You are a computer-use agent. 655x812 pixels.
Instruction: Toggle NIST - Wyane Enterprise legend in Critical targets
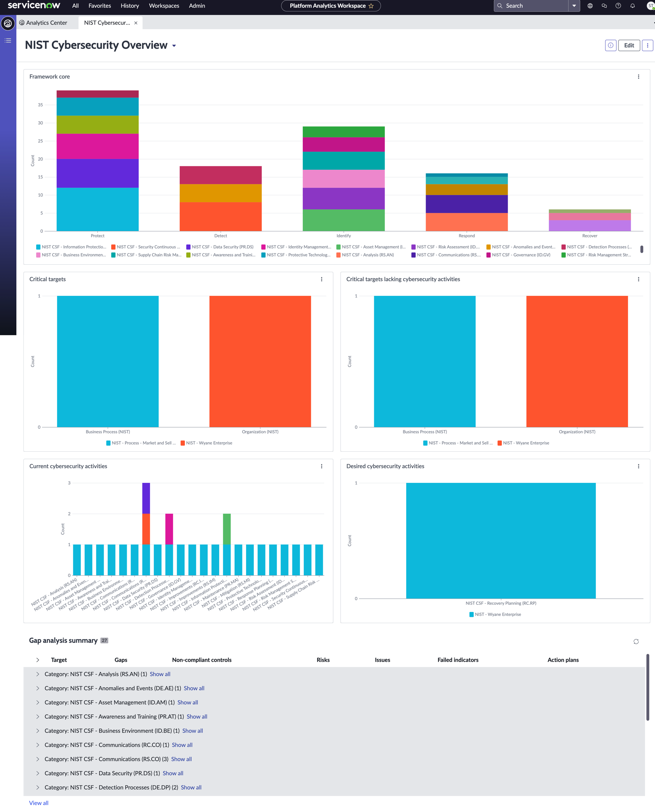[206, 443]
